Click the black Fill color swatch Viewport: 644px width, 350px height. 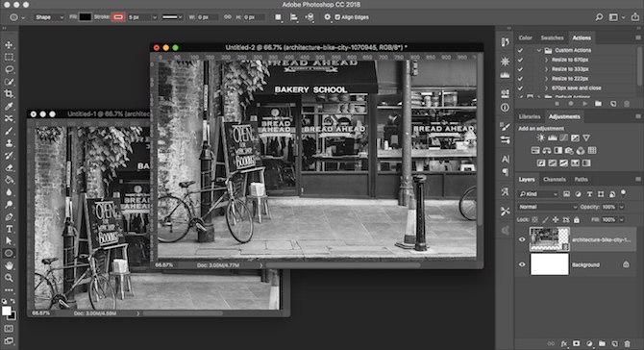pos(85,17)
